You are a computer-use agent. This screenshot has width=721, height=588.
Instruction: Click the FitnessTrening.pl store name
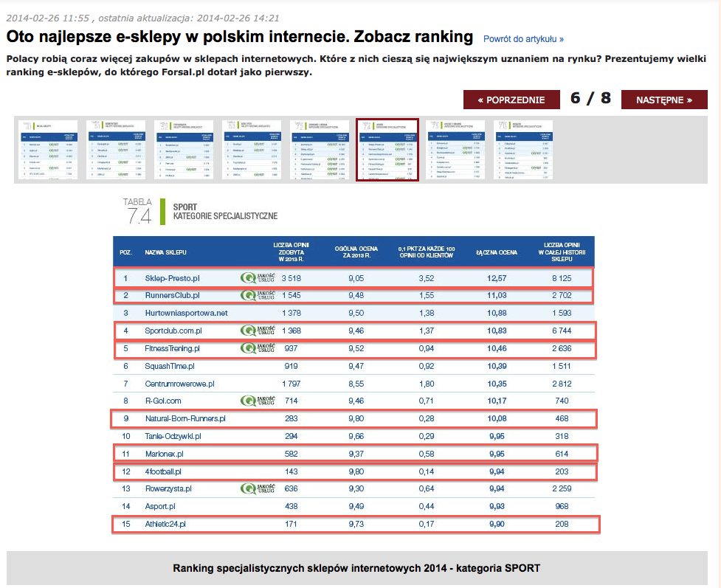coord(172,348)
